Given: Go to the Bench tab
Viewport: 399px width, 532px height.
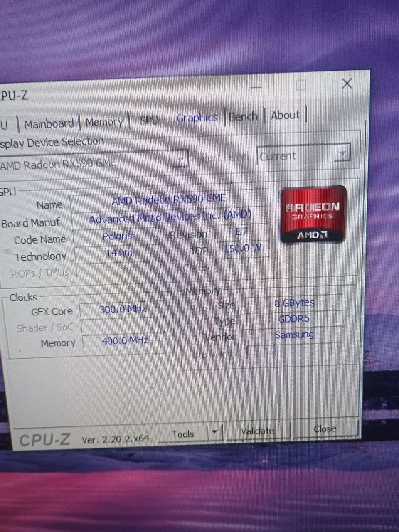Looking at the screenshot, I should (244, 116).
